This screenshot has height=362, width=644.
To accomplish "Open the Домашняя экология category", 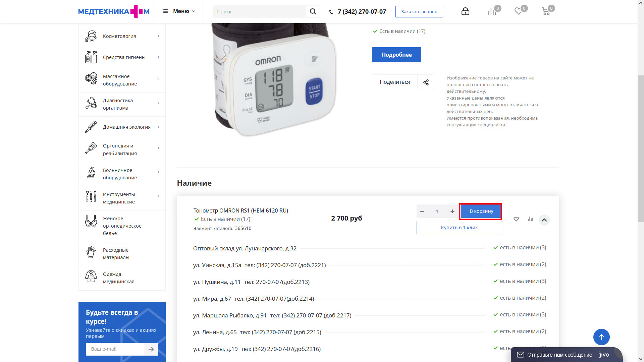I will click(x=122, y=127).
